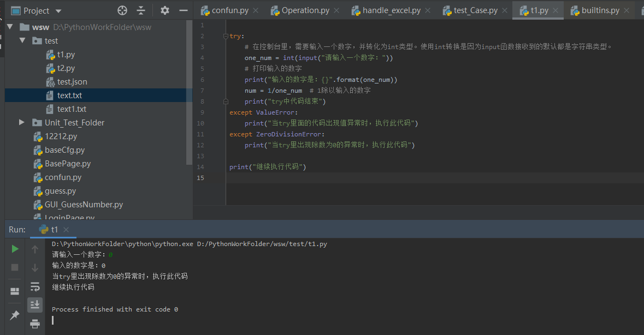Click the except ValueError line
The width and height of the screenshot is (644, 335).
[264, 112]
